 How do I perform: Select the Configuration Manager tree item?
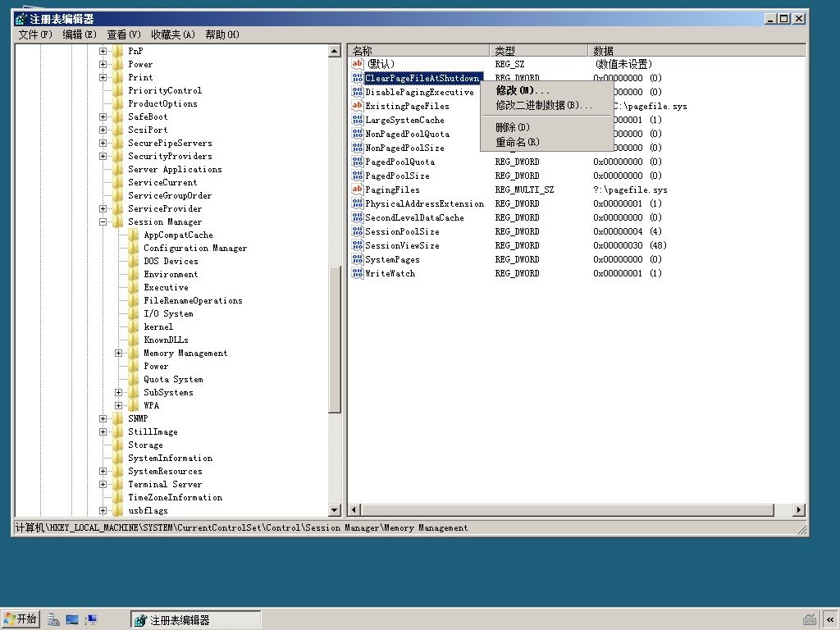(x=195, y=248)
